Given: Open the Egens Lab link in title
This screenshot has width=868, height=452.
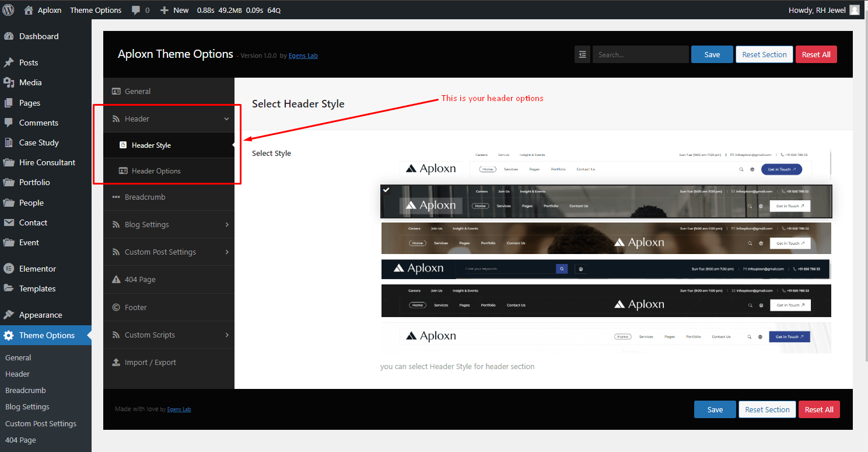Looking at the screenshot, I should (x=303, y=55).
